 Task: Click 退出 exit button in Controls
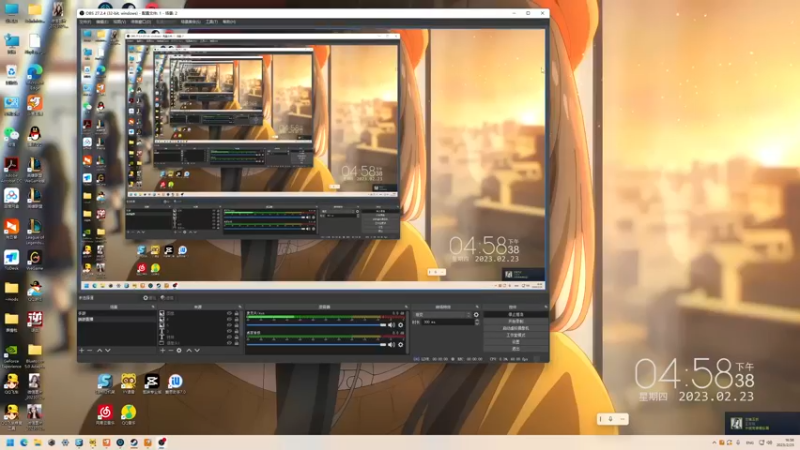click(515, 349)
